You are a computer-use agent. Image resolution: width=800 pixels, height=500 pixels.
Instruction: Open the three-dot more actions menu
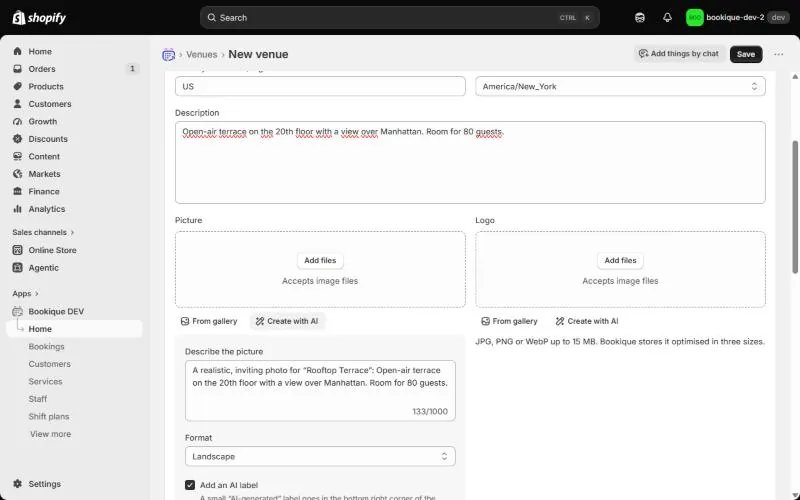tap(779, 54)
